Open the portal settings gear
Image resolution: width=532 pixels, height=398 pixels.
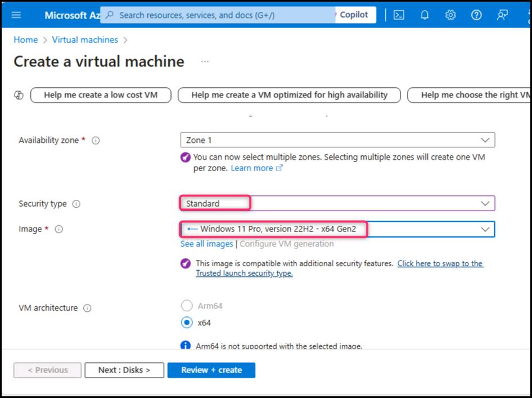click(x=450, y=15)
